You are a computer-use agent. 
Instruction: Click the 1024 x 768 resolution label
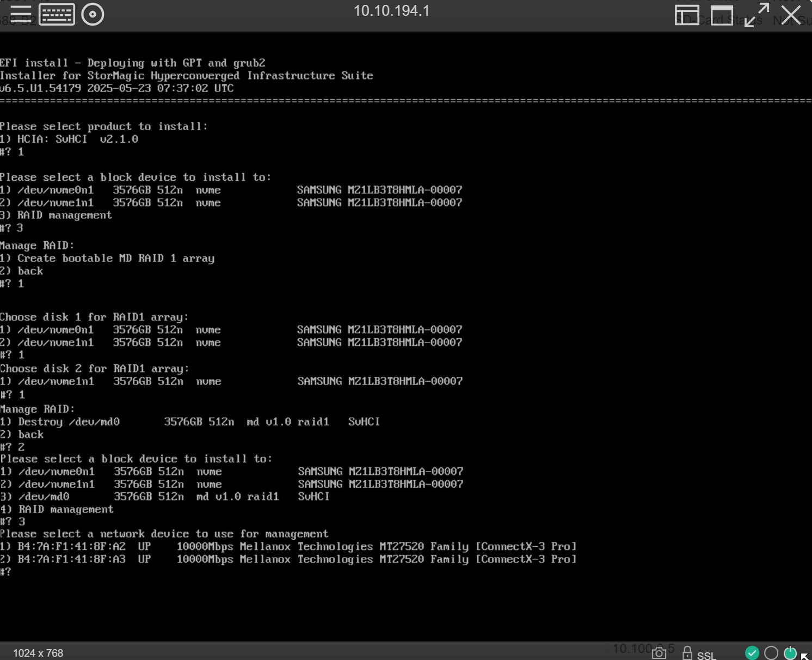coord(38,653)
